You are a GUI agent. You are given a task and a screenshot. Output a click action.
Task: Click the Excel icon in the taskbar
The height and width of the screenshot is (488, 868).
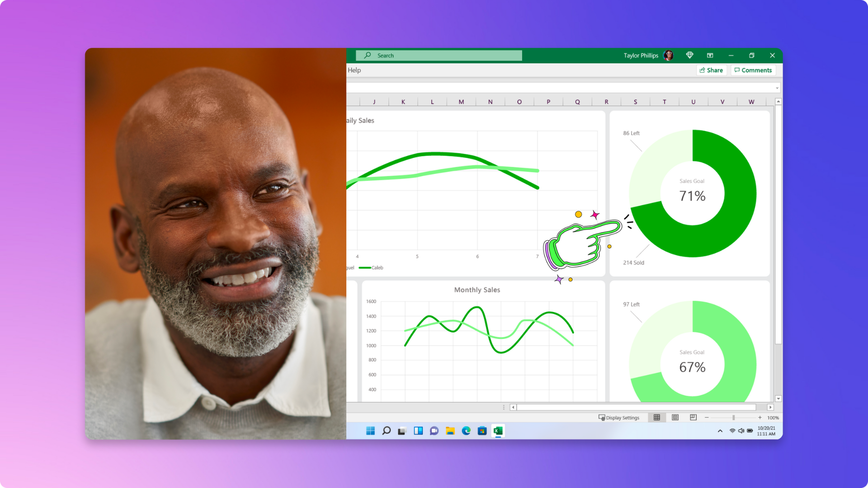tap(498, 431)
